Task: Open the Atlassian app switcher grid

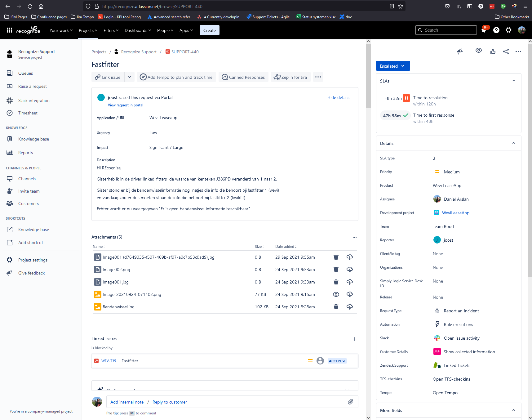Action: [10, 30]
